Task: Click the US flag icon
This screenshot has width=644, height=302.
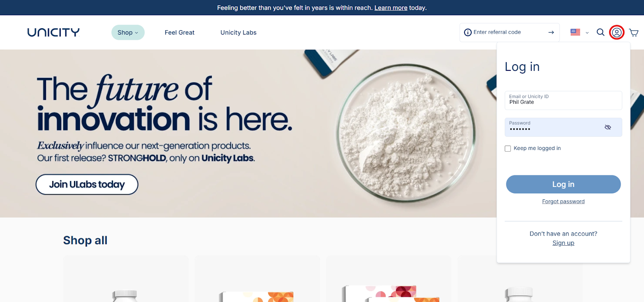Action: pyautogui.click(x=575, y=32)
